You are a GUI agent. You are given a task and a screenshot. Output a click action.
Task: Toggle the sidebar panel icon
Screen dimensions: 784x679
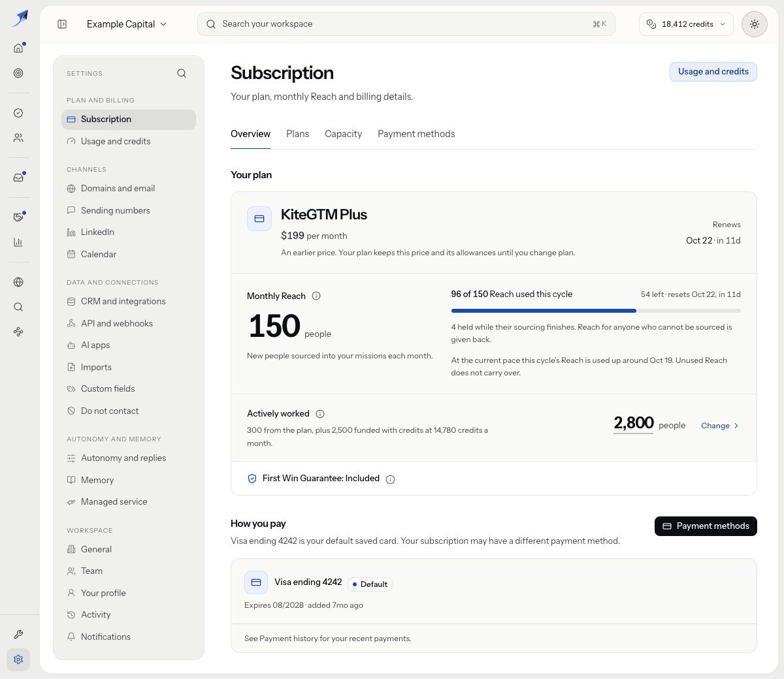pyautogui.click(x=62, y=24)
